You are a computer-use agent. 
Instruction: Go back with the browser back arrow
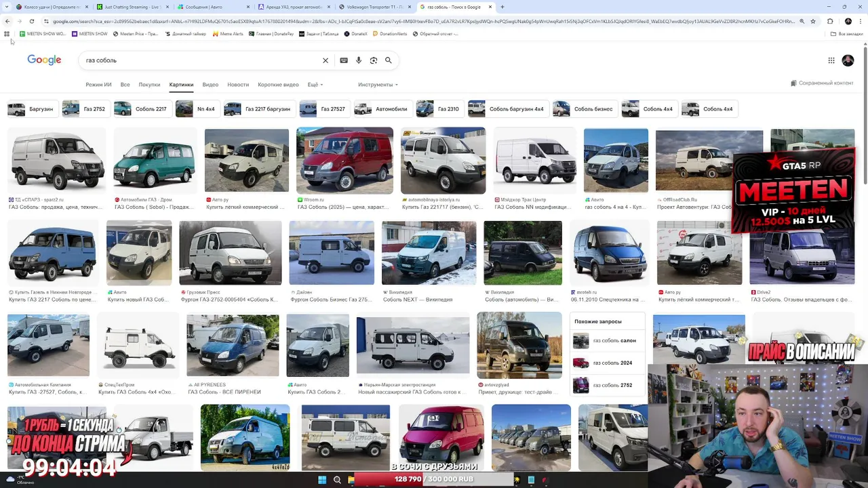tap(7, 21)
